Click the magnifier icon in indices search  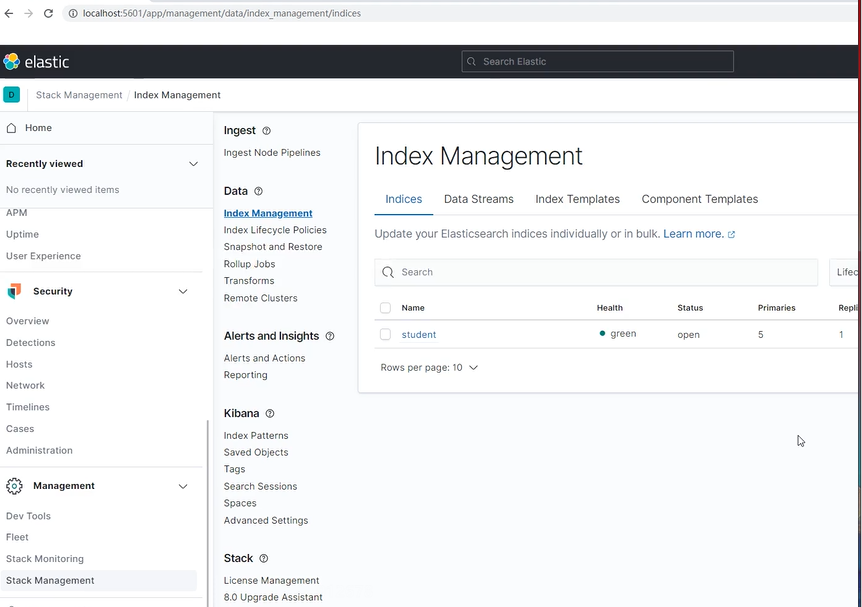(388, 272)
